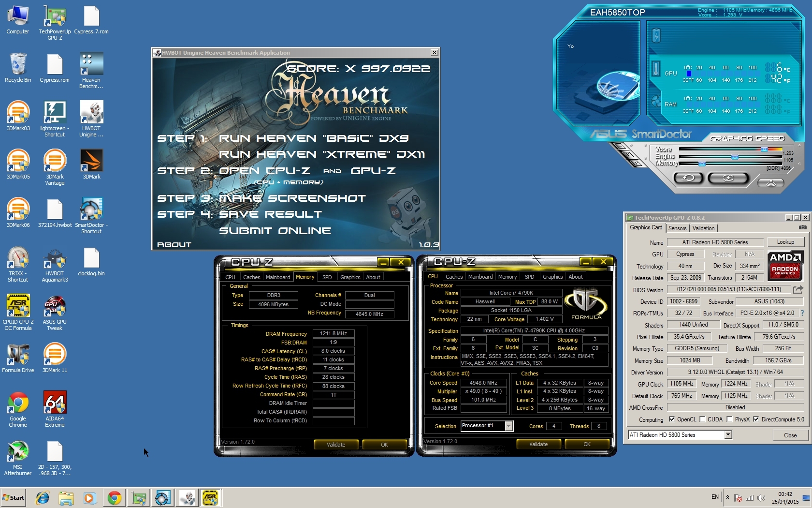Select the clocklog.bin file icon
812x508 pixels.
click(91, 261)
